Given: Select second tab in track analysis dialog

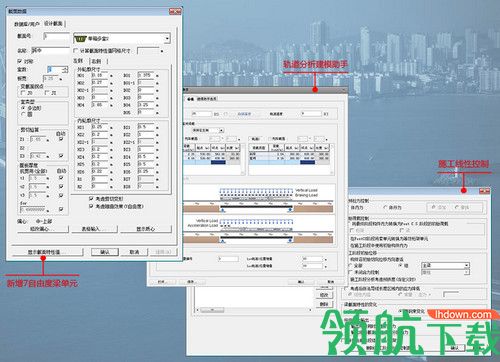Looking at the screenshot, I should click(x=207, y=99).
